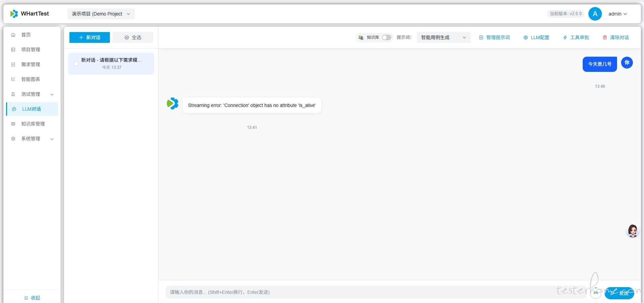This screenshot has height=303, width=644.
Task: Open 智能图表 from the sidebar
Action: [x=31, y=79]
